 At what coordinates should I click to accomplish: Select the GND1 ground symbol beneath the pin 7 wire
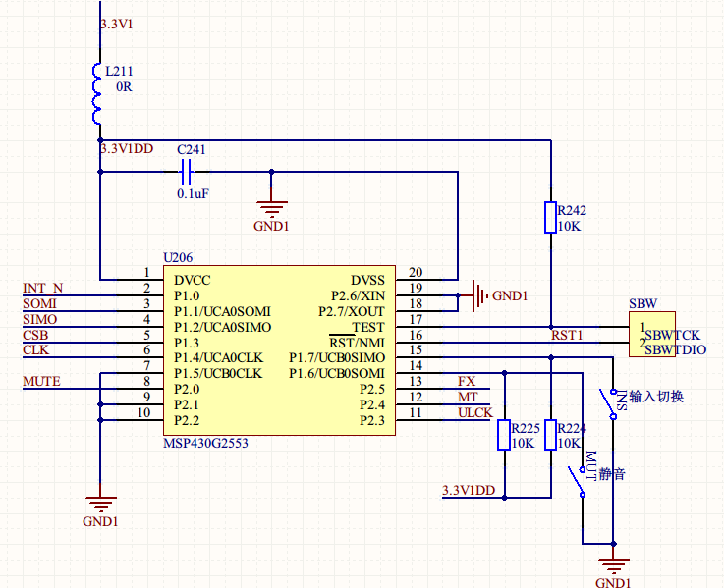100,505
